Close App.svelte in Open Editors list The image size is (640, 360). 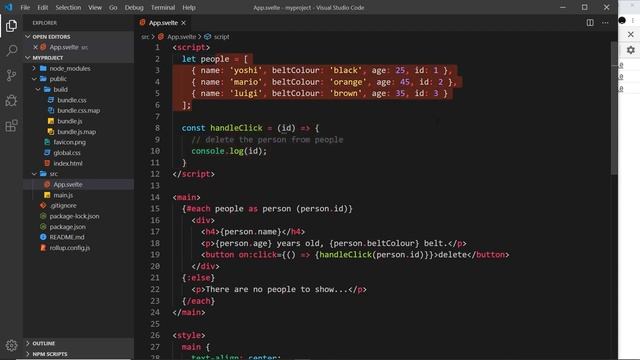(36, 47)
